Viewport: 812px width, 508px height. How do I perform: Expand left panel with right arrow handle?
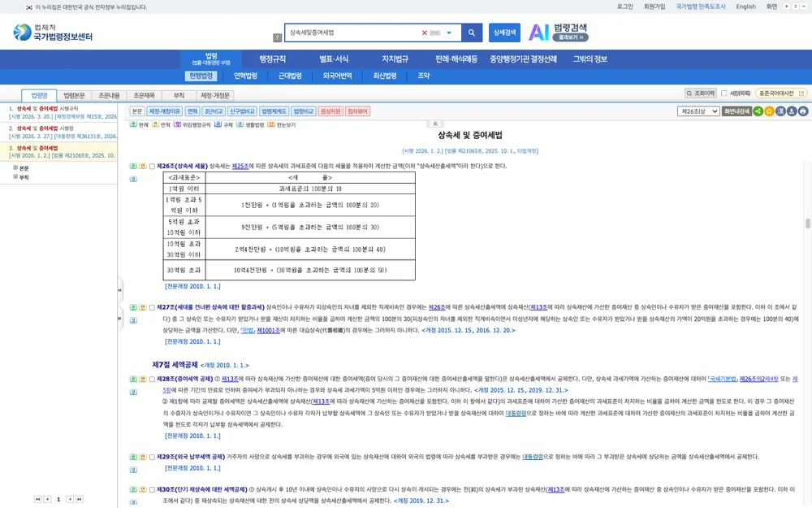coord(119,318)
